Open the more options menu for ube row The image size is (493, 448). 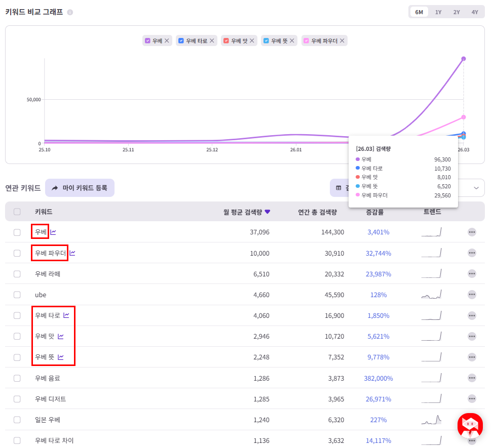[472, 295]
